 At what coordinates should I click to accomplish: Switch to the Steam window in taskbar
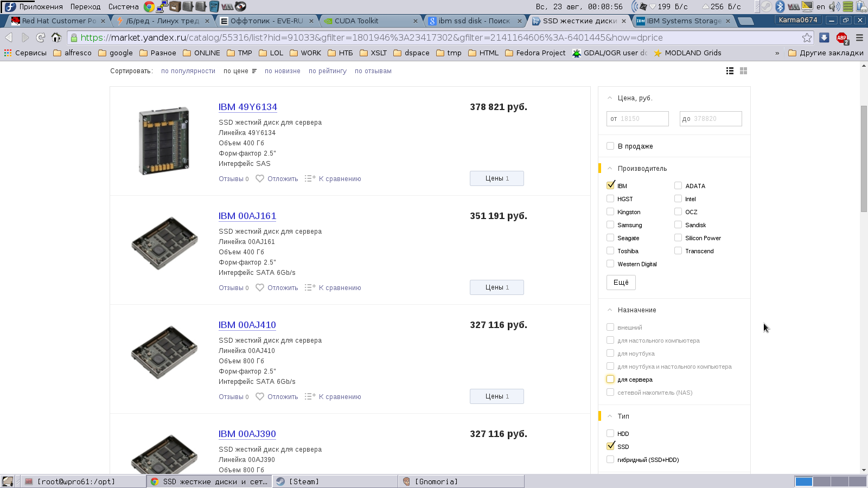pyautogui.click(x=336, y=481)
